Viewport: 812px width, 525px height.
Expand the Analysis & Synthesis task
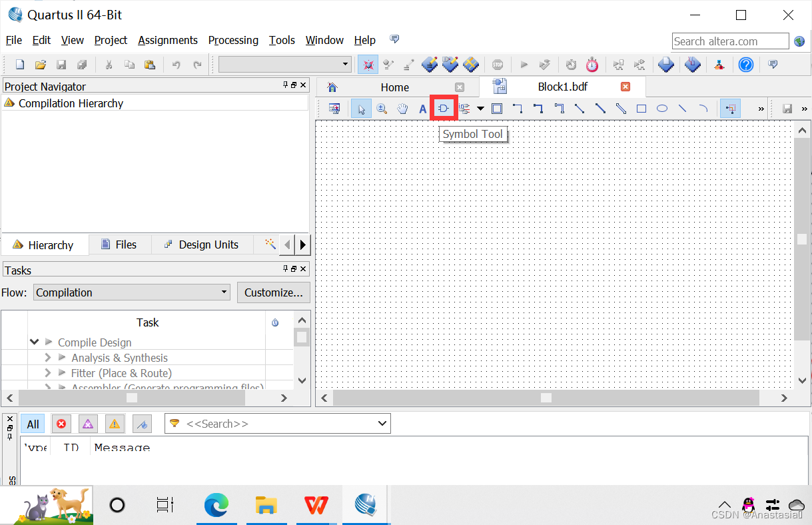(x=48, y=358)
